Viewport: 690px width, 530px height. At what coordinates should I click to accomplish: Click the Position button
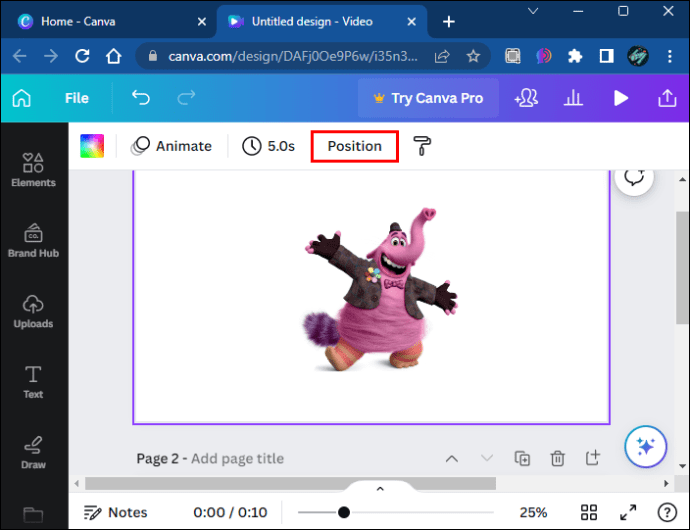point(355,146)
